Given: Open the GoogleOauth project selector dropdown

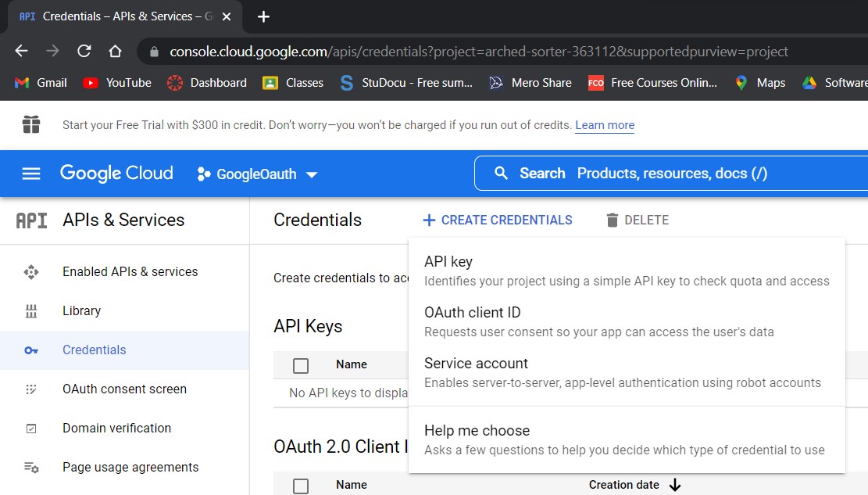Looking at the screenshot, I should coord(256,174).
